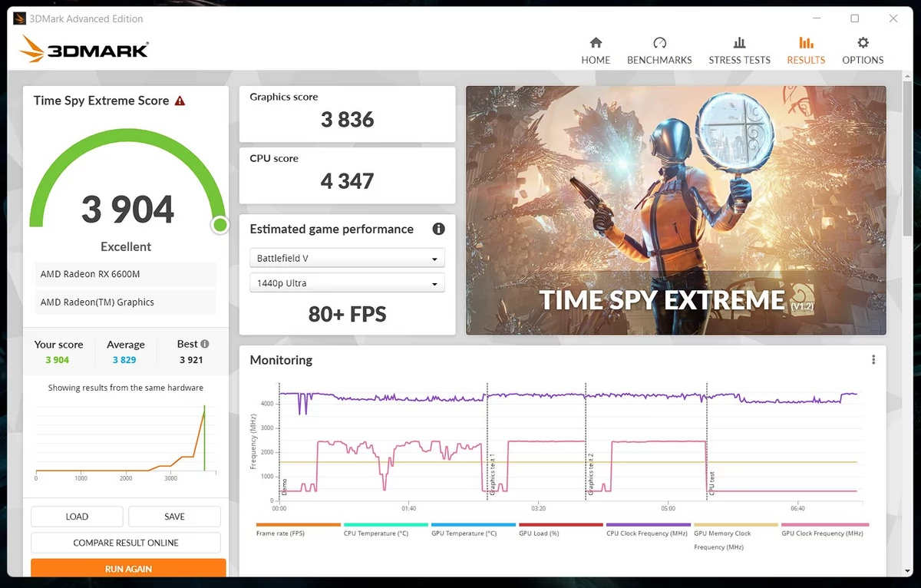921x588 pixels.
Task: Click the green dot on the score gauge
Action: coord(220,225)
